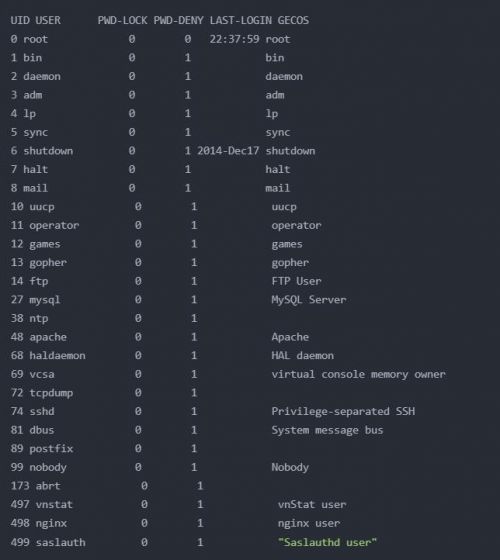This screenshot has width=500, height=560.
Task: Click the GECOS column header
Action: pos(293,20)
